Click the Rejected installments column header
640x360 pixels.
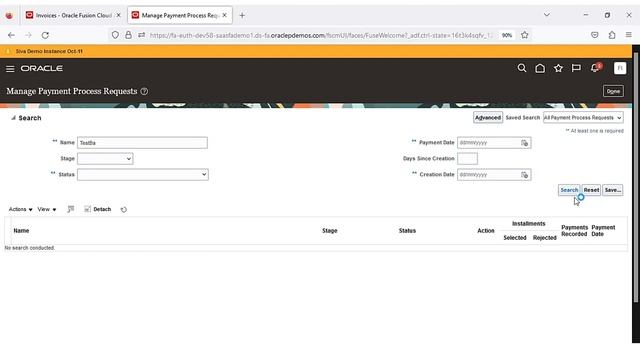[x=544, y=238]
